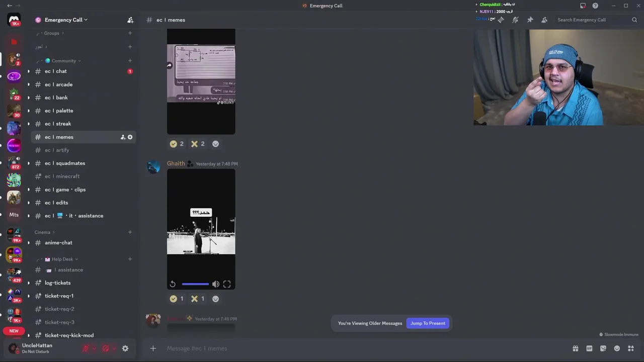Add channel to Cinema category plus icon

coord(130,232)
